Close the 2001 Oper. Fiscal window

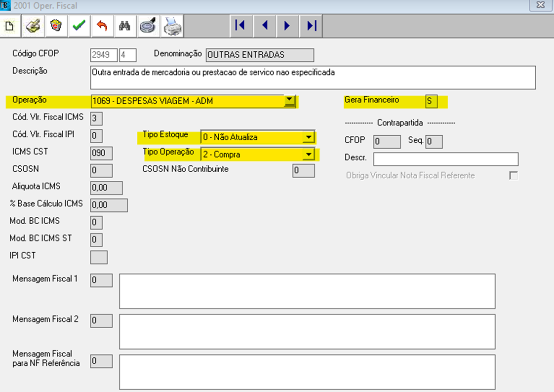pyautogui.click(x=541, y=5)
